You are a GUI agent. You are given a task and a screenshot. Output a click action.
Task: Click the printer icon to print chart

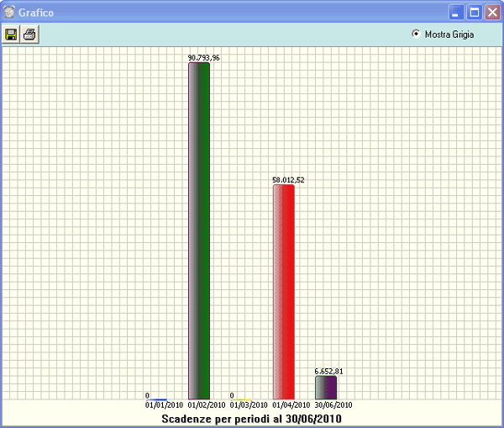(x=29, y=34)
